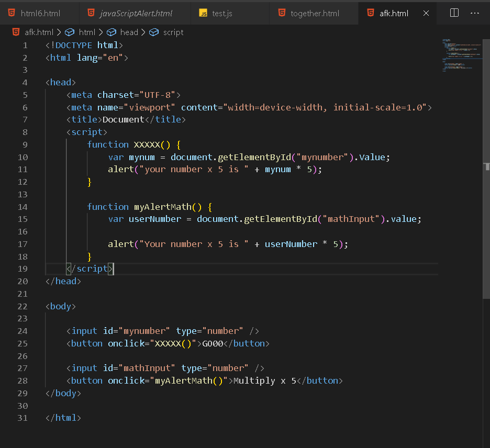Expand chevron after afk.html in breadcrumb
The image size is (490, 448).
59,32
